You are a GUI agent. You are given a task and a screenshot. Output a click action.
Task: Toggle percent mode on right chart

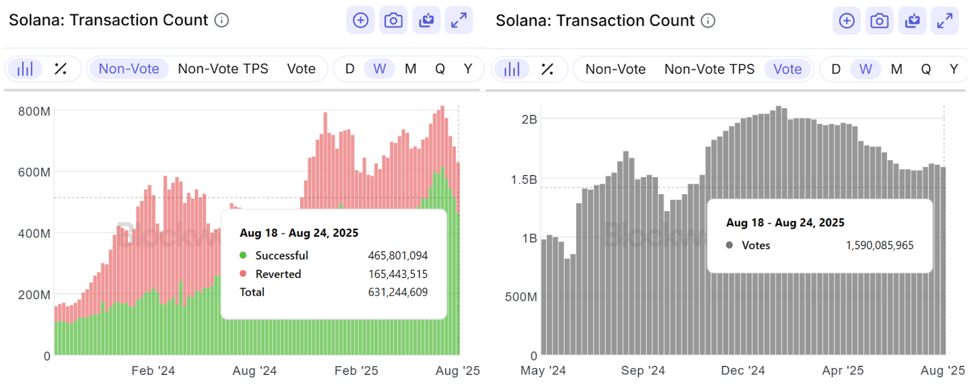tap(547, 69)
